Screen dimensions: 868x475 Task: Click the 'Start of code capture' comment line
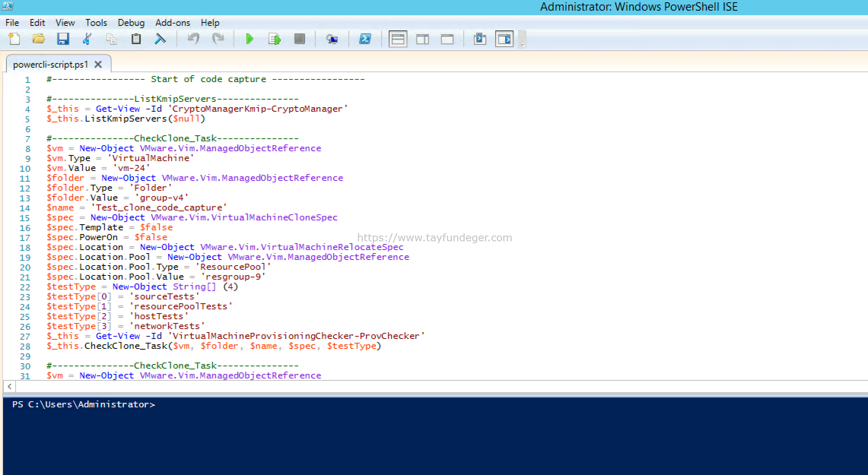coord(205,79)
